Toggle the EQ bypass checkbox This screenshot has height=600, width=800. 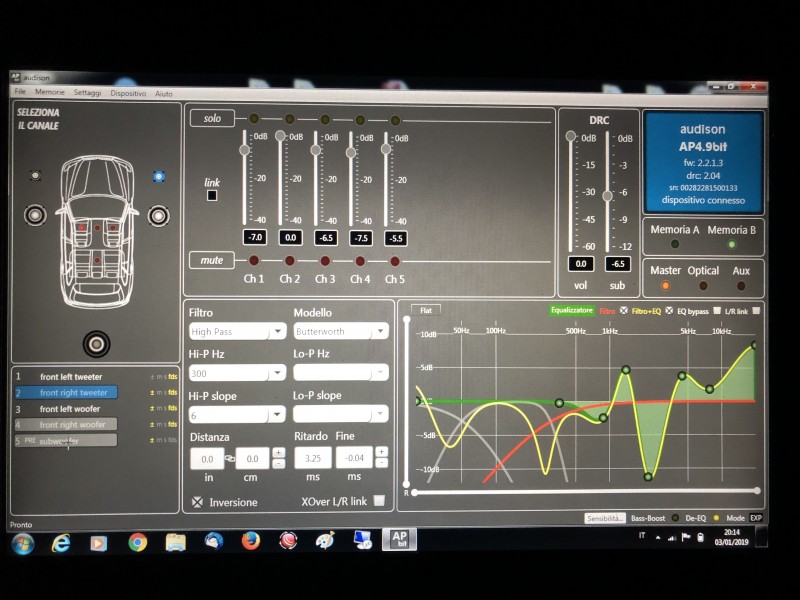click(x=717, y=311)
